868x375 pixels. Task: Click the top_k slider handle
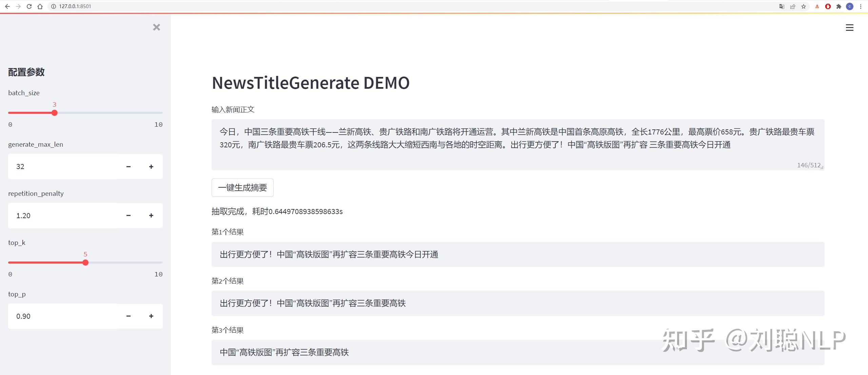tap(86, 262)
